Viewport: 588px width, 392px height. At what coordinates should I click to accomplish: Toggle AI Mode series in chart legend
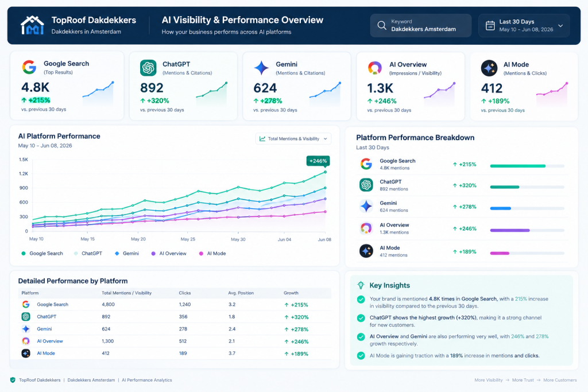coord(212,253)
